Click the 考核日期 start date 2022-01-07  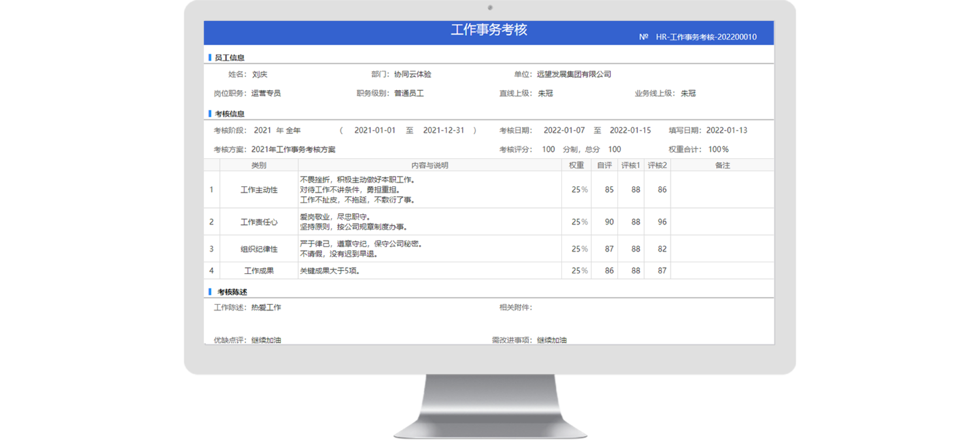click(564, 131)
